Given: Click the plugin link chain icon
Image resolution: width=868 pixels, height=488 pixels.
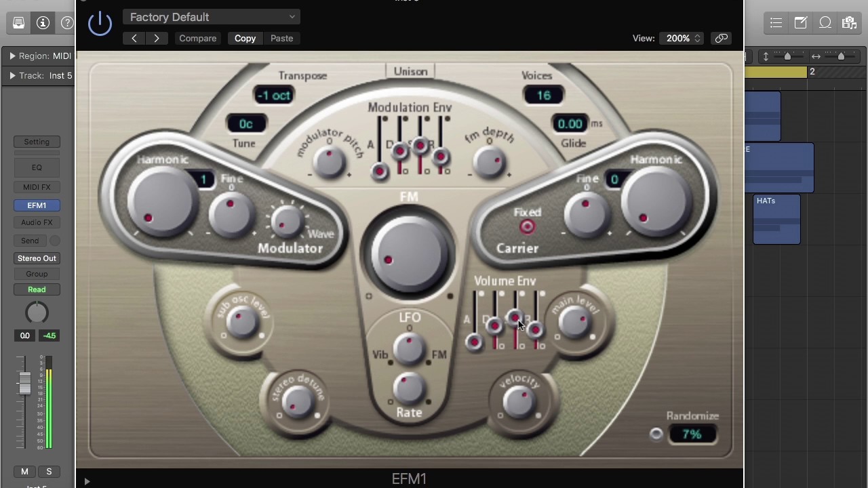Looking at the screenshot, I should click(722, 39).
